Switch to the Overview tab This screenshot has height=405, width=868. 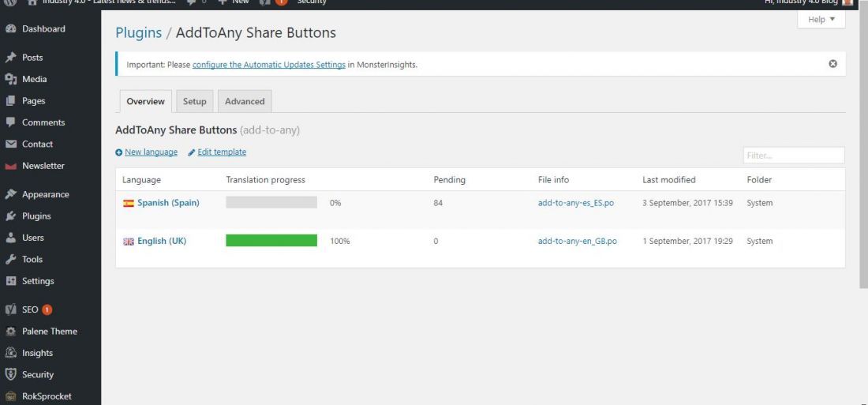pos(146,101)
